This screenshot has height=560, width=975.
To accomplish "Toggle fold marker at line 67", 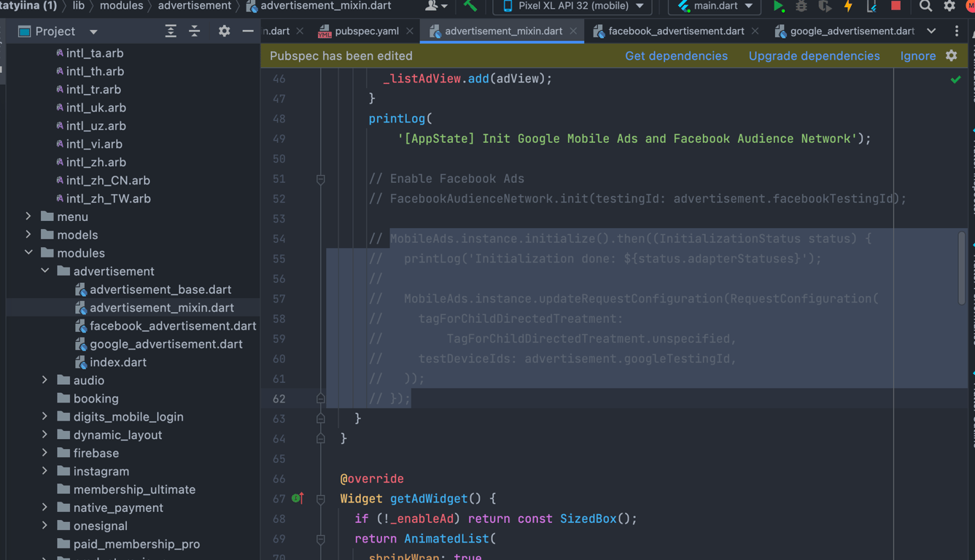I will click(x=320, y=499).
